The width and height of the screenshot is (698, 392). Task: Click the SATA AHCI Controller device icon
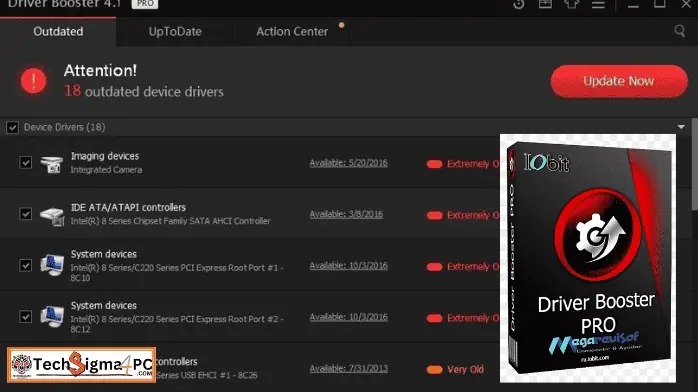click(x=52, y=216)
